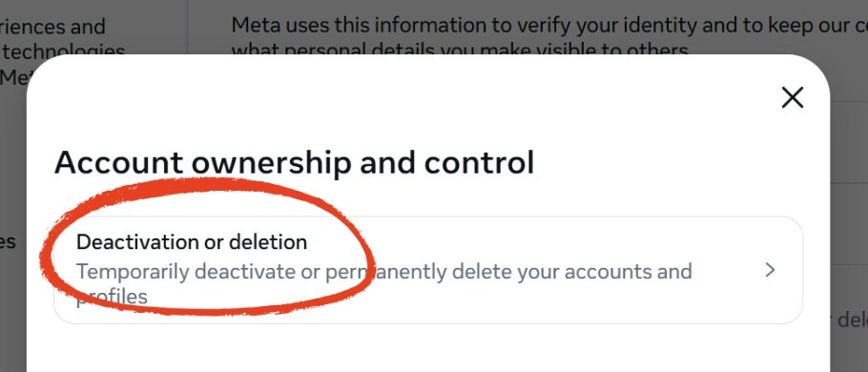Open the Deactivation or deletion option

point(428,270)
